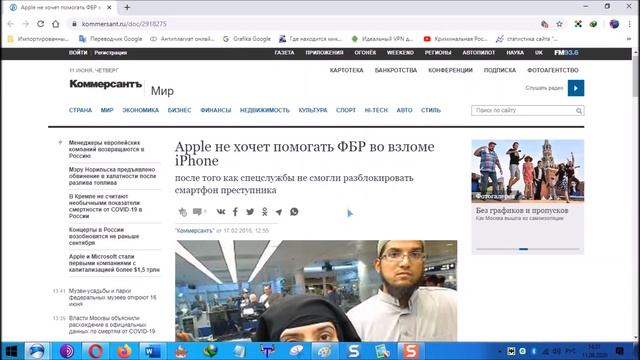Open СТРАНА section
This screenshot has width=640, height=360.
click(x=80, y=110)
